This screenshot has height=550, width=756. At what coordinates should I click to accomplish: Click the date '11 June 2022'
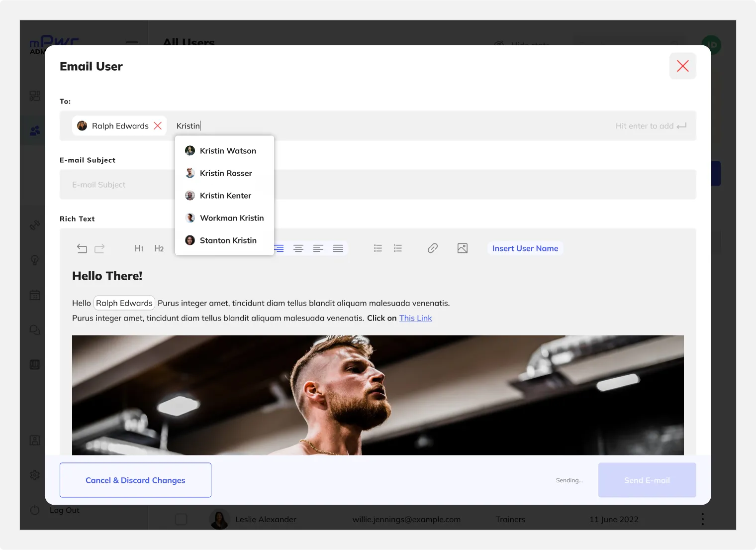(x=614, y=519)
